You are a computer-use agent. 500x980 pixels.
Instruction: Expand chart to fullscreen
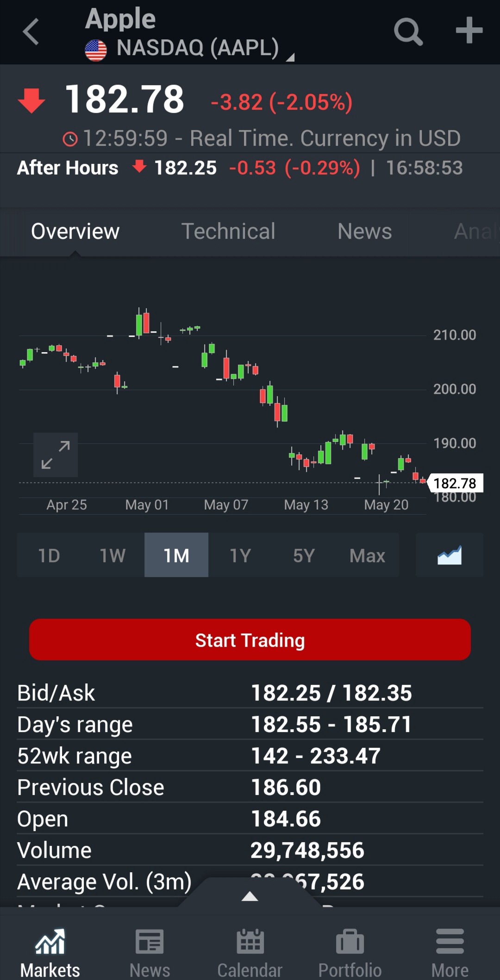[x=56, y=455]
